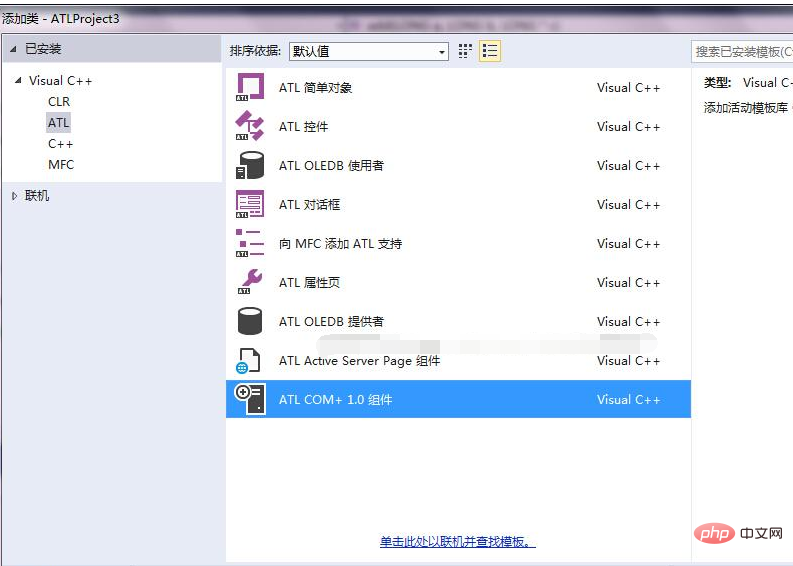The width and height of the screenshot is (793, 566).
Task: Expand the 联机 section
Action: [14, 196]
